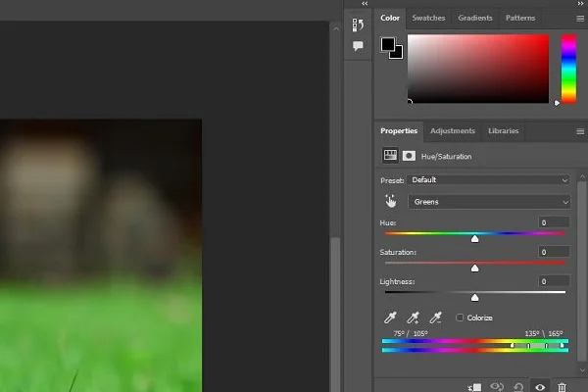Screen dimensions: 588x392
Task: Pick the Eyedropper tool in Properties
Action: coord(390,318)
